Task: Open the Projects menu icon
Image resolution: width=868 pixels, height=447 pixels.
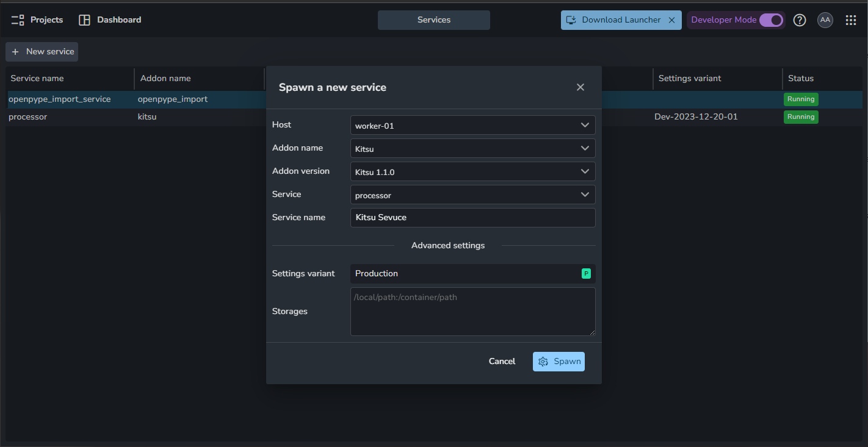Action: [x=18, y=20]
